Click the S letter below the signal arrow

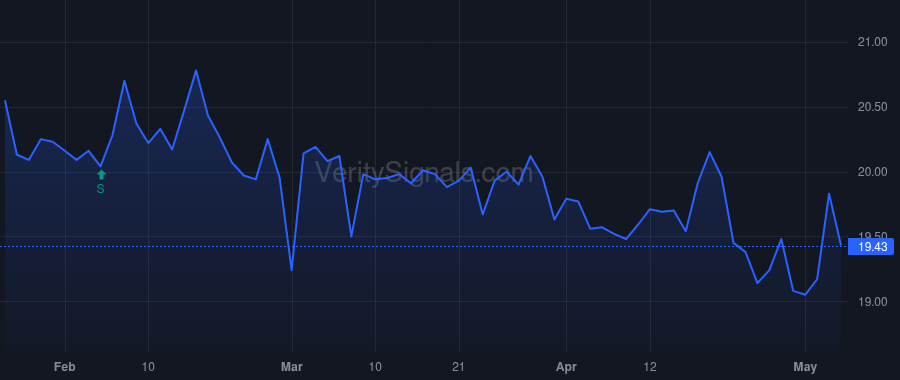click(100, 189)
